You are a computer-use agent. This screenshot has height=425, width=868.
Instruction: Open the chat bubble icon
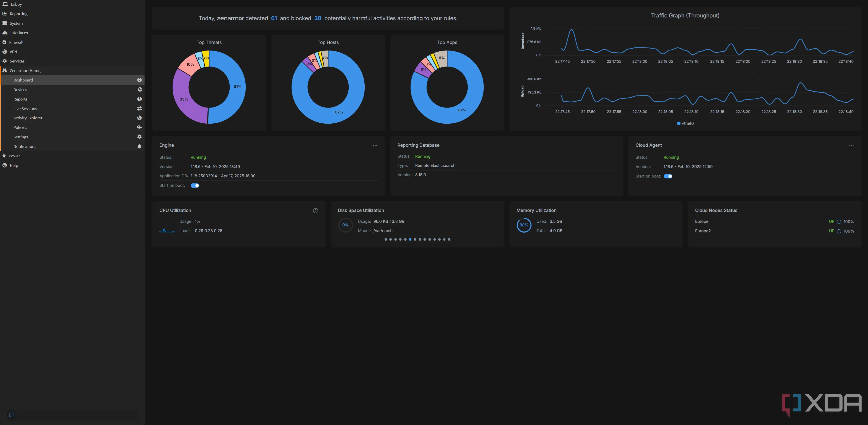pos(12,415)
